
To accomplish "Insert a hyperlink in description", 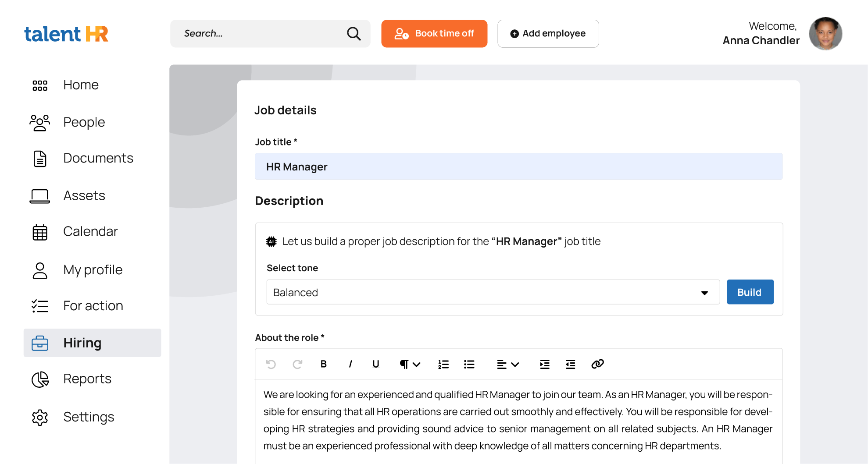I will pos(597,364).
